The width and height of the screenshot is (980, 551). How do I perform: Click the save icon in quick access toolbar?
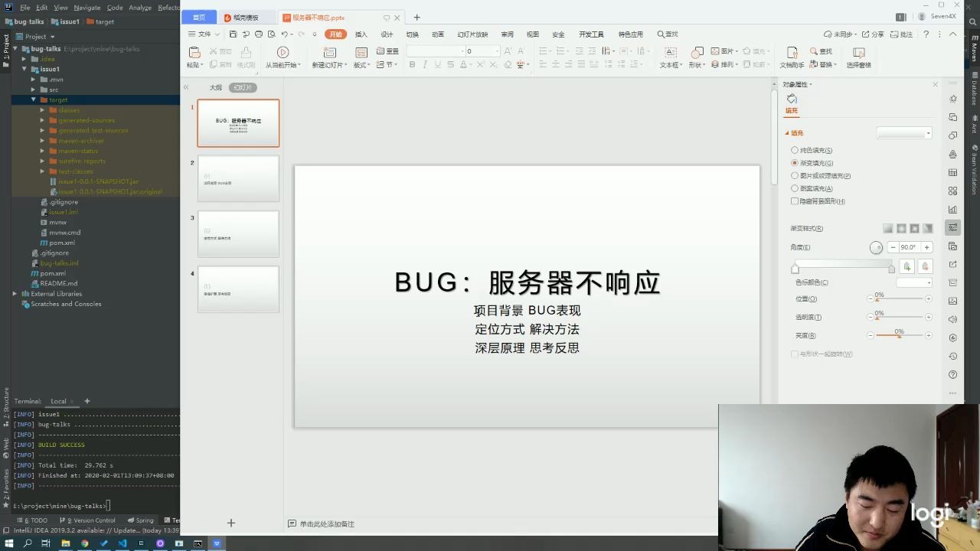tap(234, 34)
